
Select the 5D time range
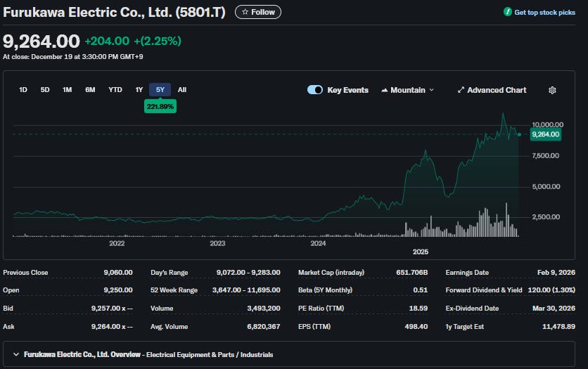[45, 90]
